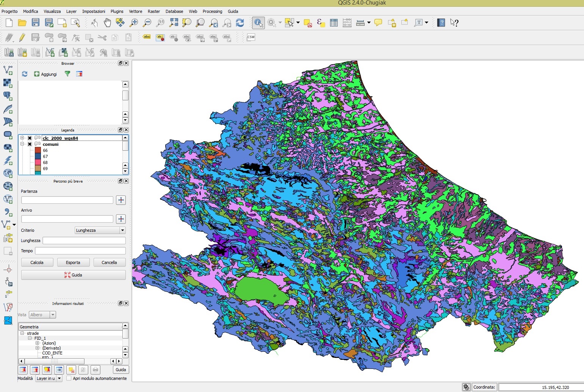Viewport: 584px width, 392px height.
Task: Toggle the clc_2000_wgs84 layer checkbox
Action: coord(30,138)
